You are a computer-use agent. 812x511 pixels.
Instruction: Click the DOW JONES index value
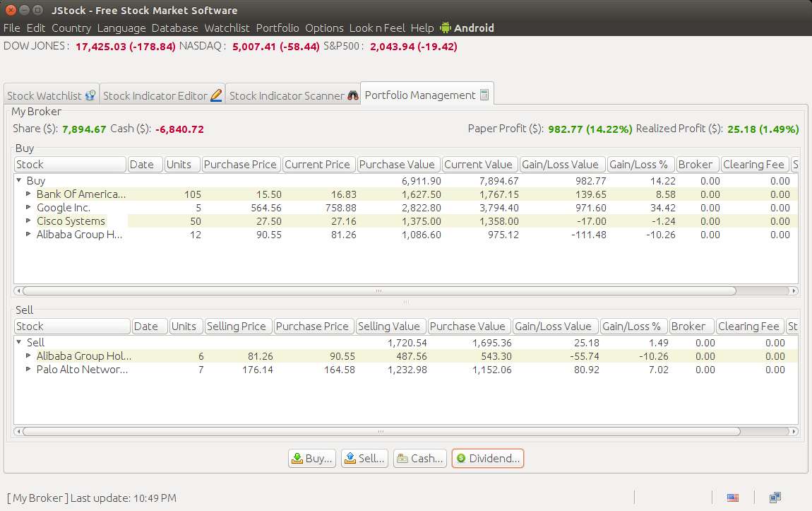(125, 46)
